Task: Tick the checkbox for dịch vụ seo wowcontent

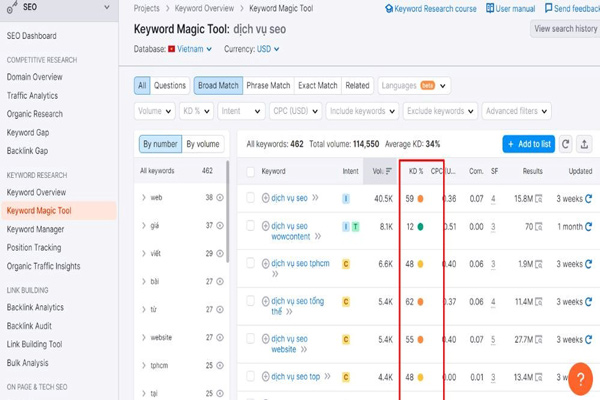Action: tap(251, 226)
